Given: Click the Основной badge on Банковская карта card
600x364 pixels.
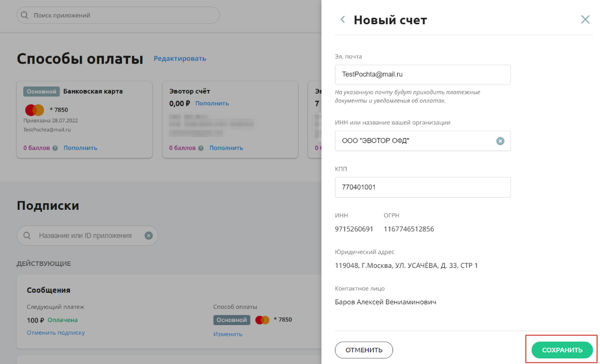Looking at the screenshot, I should (x=41, y=92).
